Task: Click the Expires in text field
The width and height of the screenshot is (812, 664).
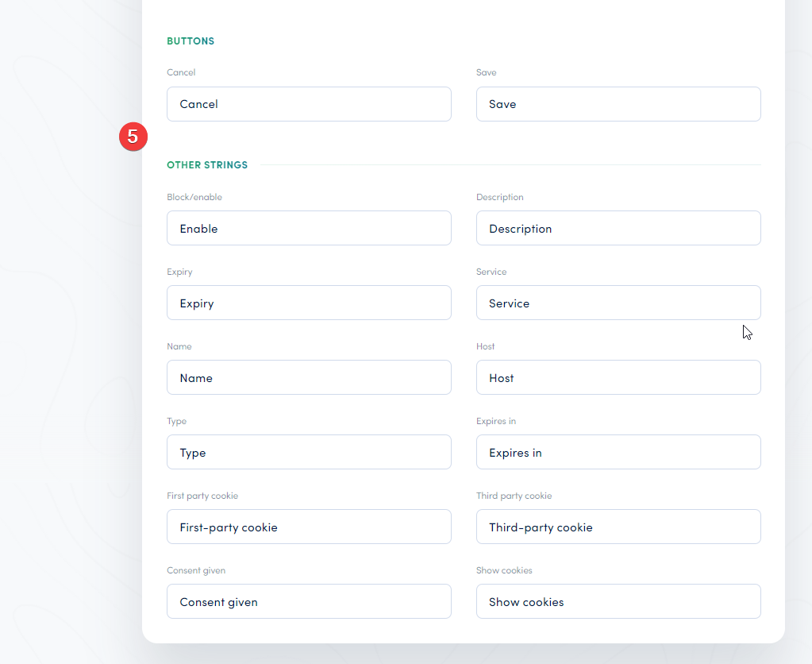Action: [618, 452]
